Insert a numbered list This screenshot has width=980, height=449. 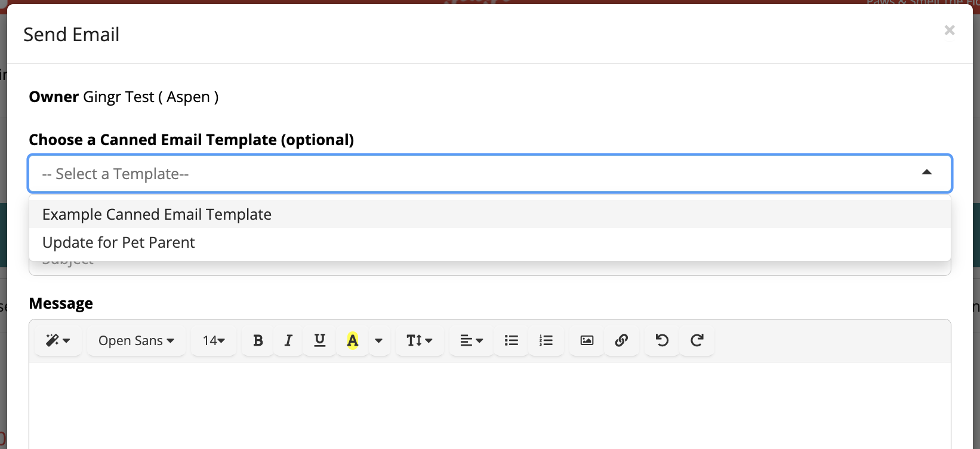(546, 340)
